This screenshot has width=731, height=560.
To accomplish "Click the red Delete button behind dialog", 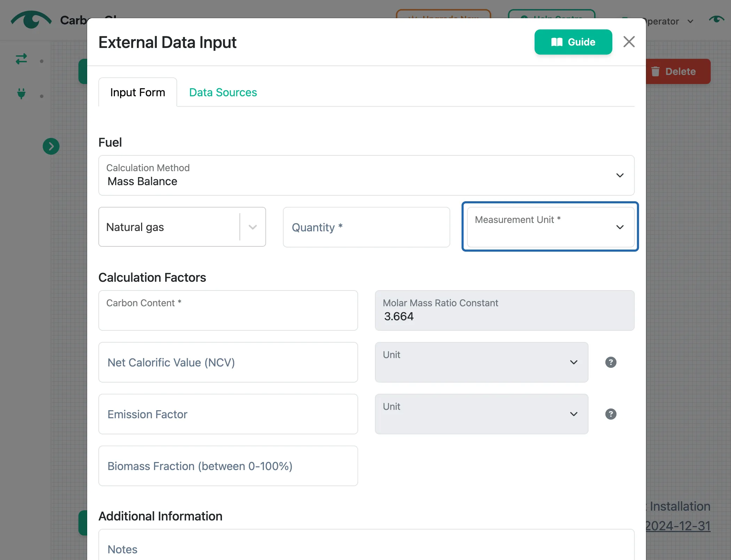I will (678, 71).
